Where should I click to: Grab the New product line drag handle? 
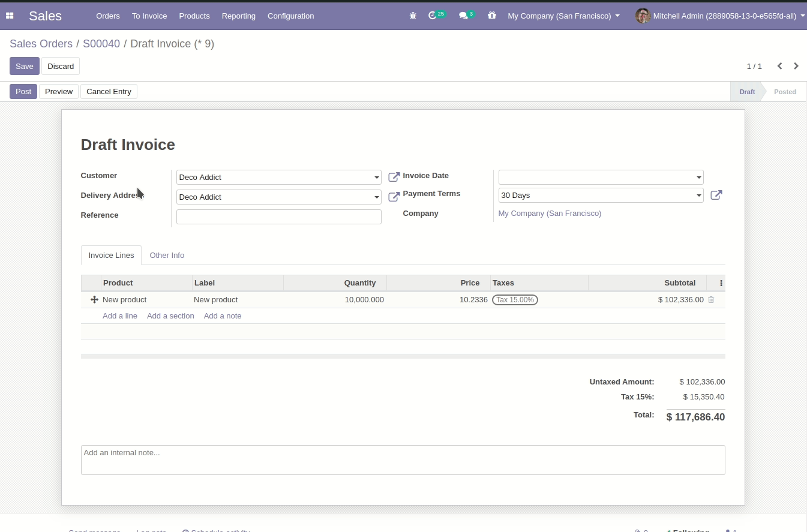[x=94, y=299]
